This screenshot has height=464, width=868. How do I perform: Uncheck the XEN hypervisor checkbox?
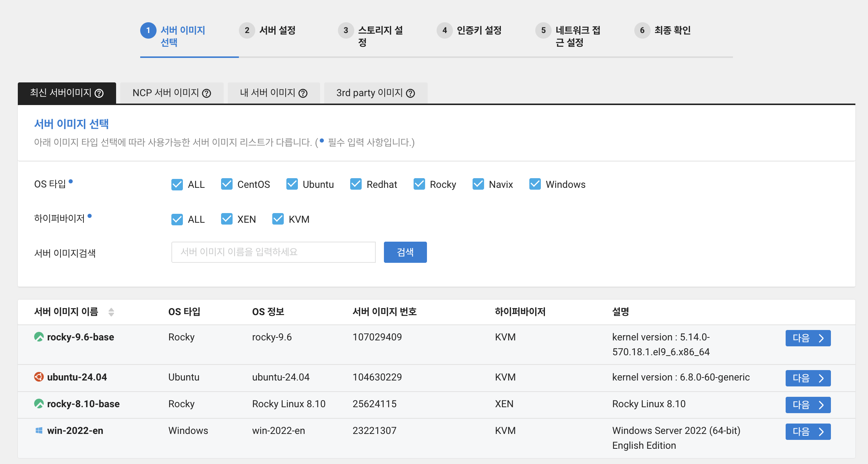click(227, 219)
